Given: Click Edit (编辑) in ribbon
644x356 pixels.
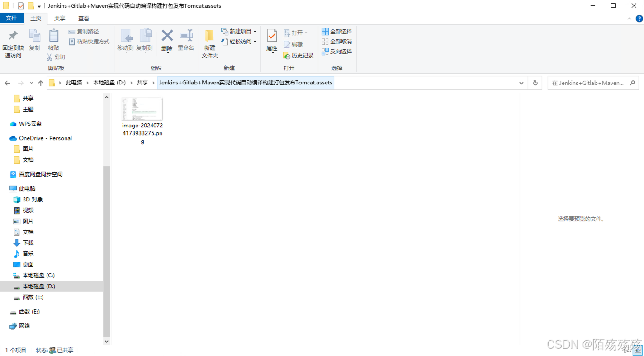Looking at the screenshot, I should click(293, 44).
